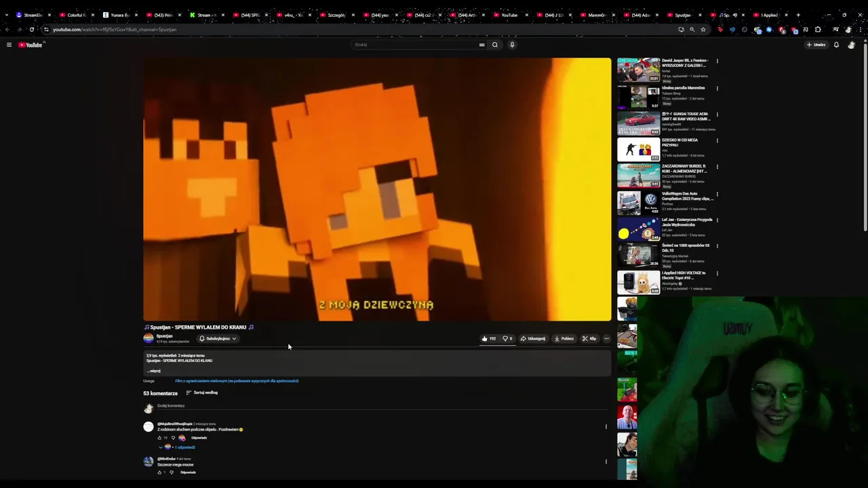
Task: Open the Spustjan channel name link
Action: (164, 336)
